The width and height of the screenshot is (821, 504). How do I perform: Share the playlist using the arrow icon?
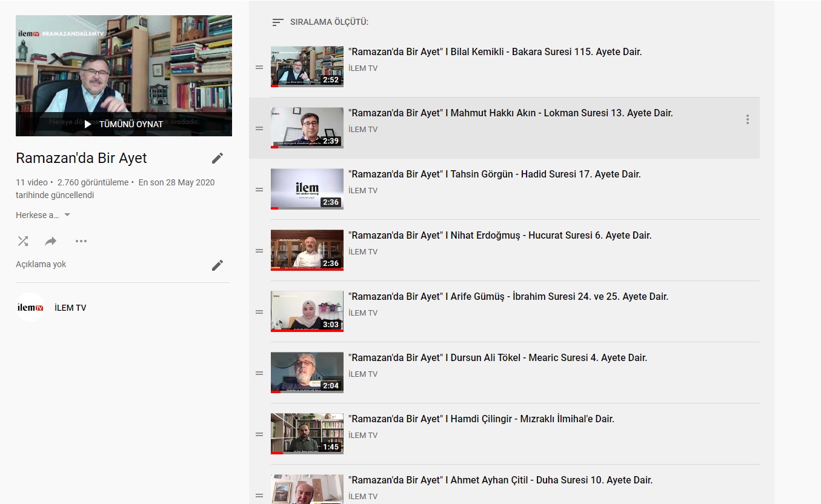pos(51,241)
